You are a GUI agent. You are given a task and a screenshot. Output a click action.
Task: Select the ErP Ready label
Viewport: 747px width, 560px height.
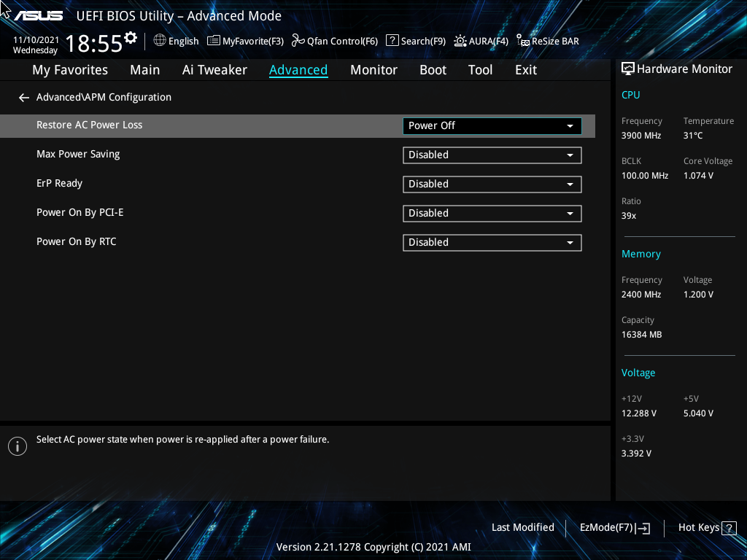[60, 183]
